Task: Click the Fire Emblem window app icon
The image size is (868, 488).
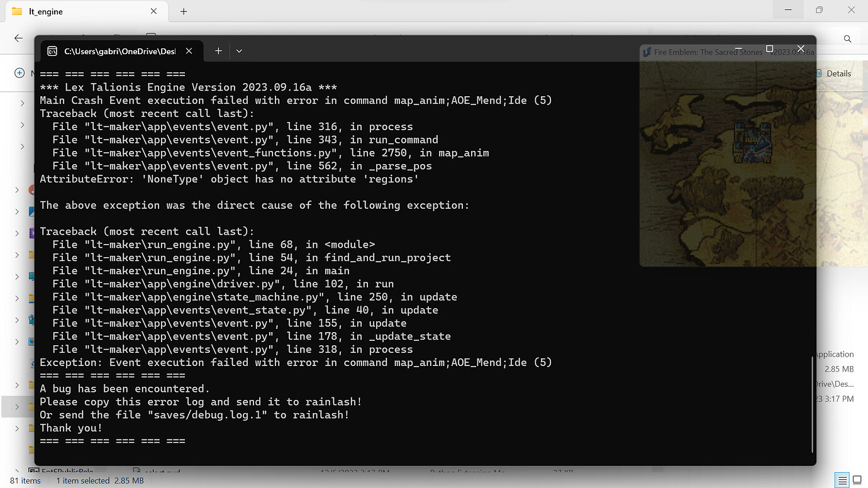Action: tap(647, 52)
